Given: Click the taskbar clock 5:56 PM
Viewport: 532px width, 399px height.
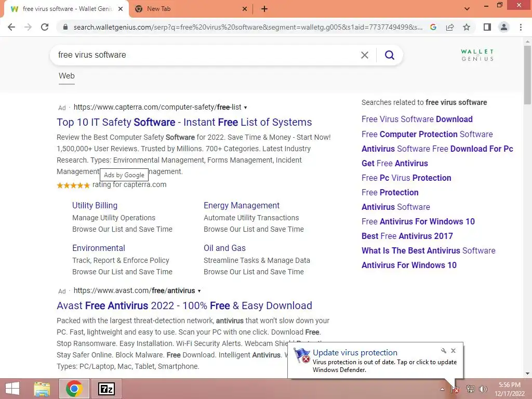Looking at the screenshot, I should [x=510, y=389].
